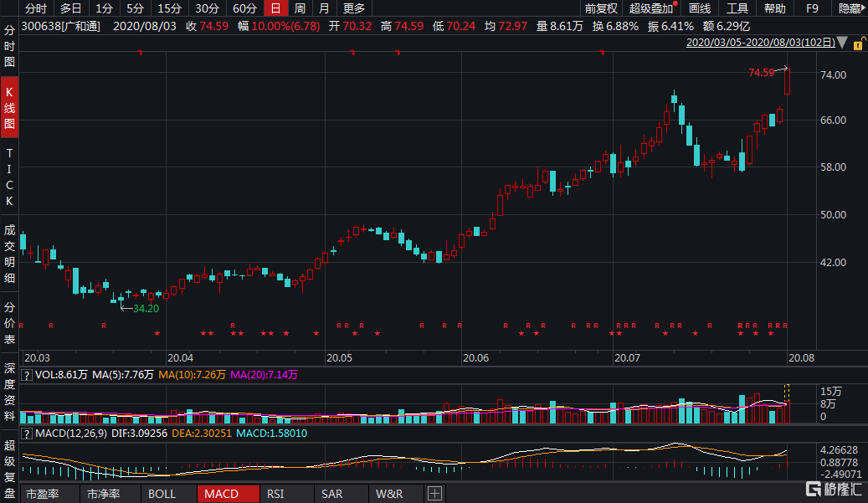The height and width of the screenshot is (503, 868).
Task: Open the 更多 more periods dropdown
Action: (x=354, y=8)
